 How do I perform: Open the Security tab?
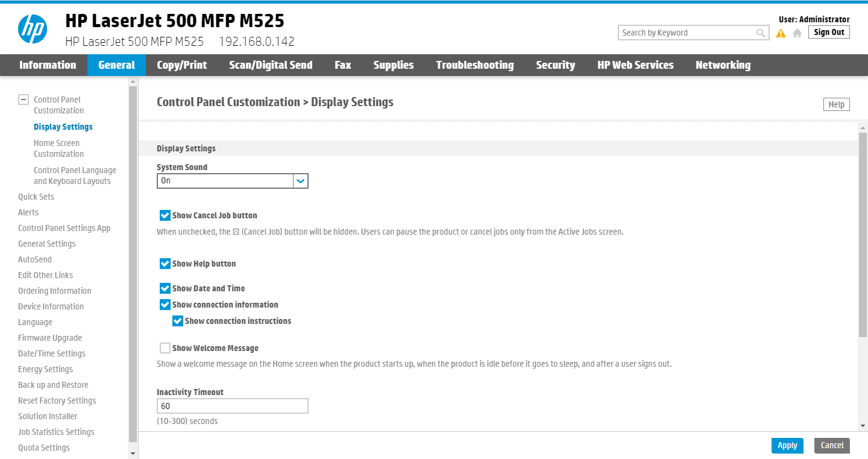(556, 65)
